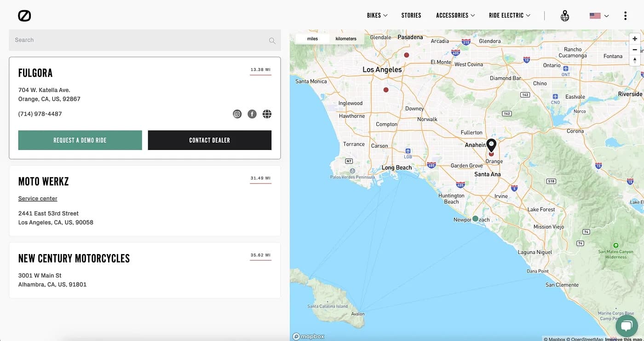Click the search magnifier icon
This screenshot has width=644, height=341.
click(x=271, y=40)
